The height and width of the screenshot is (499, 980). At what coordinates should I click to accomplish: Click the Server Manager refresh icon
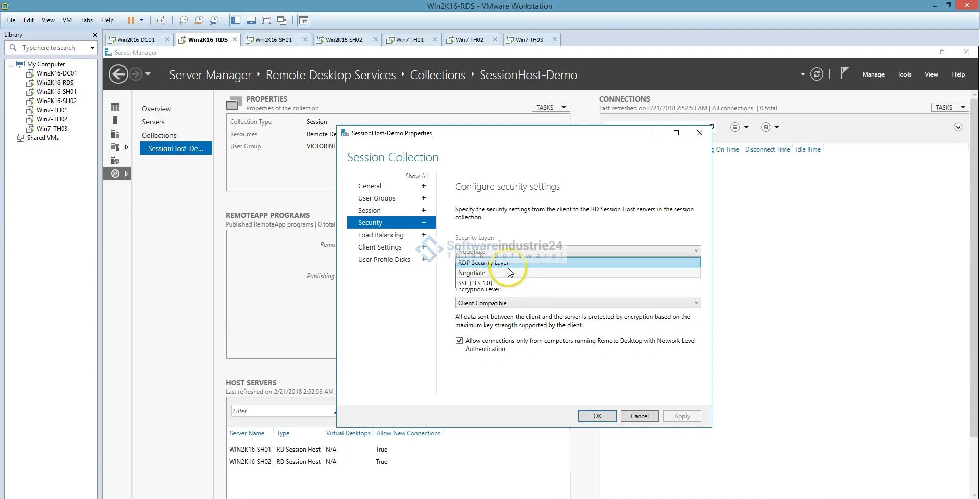817,74
